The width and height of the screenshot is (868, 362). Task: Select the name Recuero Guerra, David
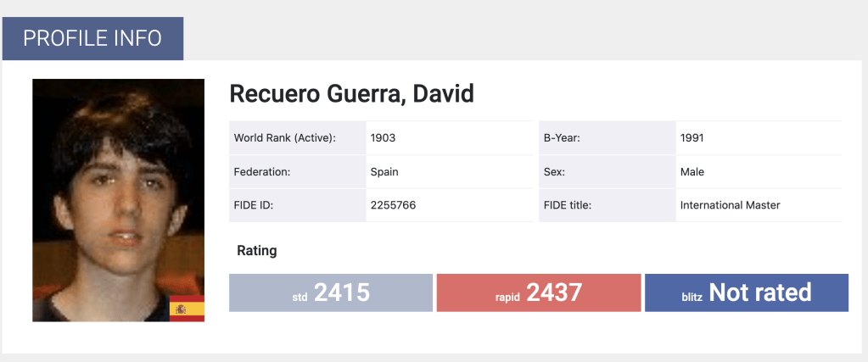click(351, 94)
